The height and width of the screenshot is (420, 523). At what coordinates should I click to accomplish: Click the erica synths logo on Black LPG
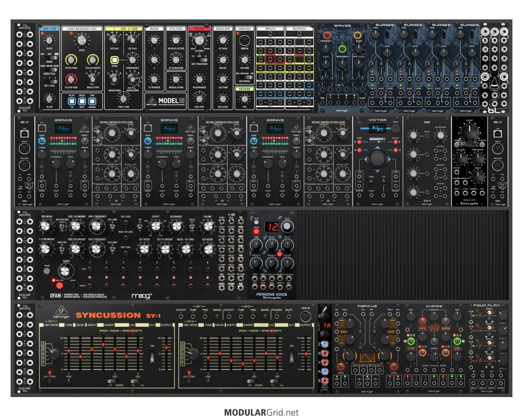469,203
